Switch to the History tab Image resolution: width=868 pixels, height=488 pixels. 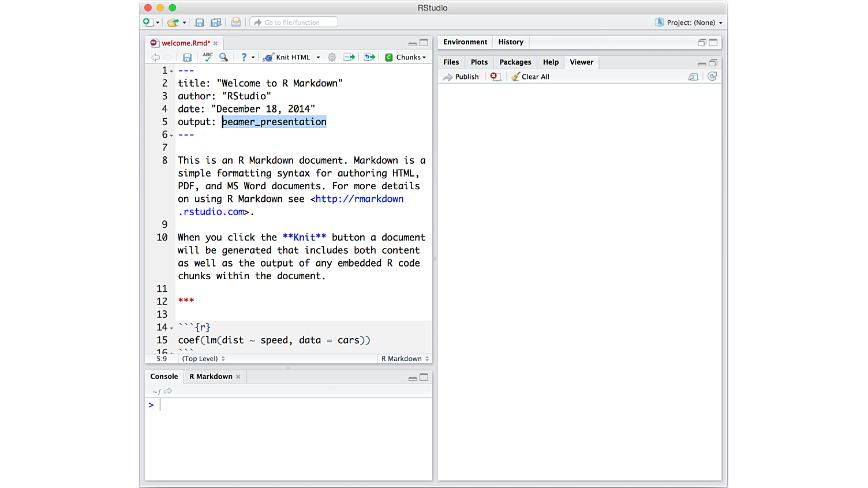coord(510,42)
